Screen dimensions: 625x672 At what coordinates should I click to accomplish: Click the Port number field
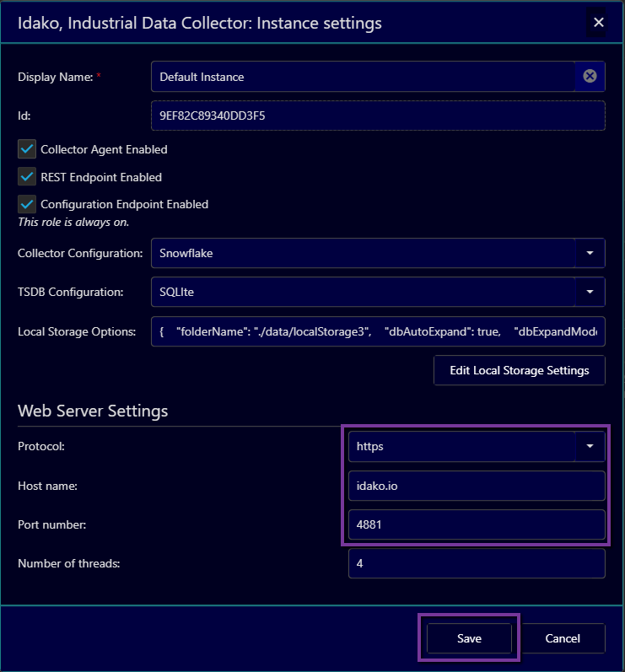click(x=477, y=524)
